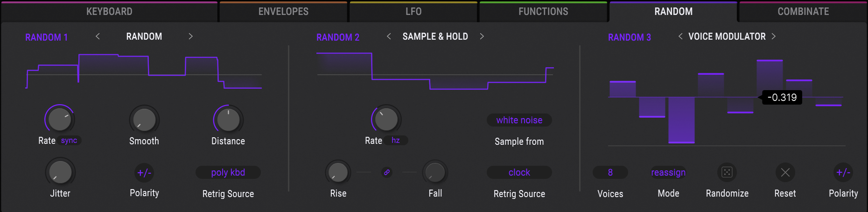868x212 pixels.
Task: Switch to the Envelopes tab
Action: [283, 12]
